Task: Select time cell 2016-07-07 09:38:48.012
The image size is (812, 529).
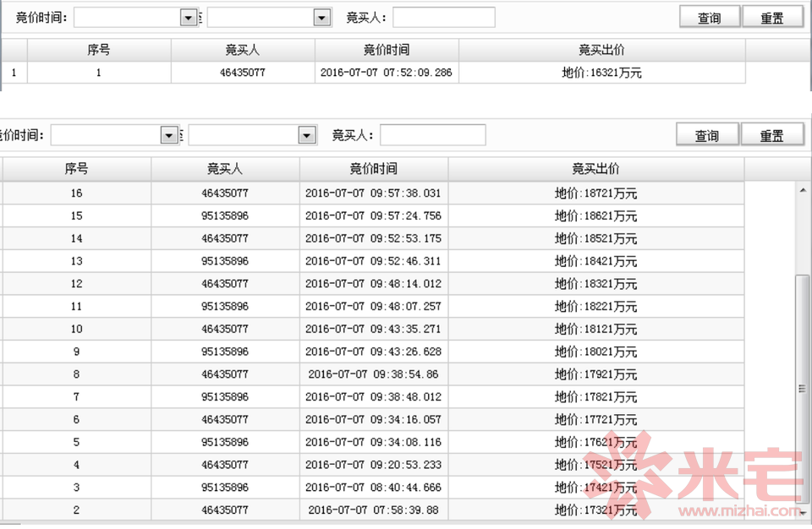Action: (x=373, y=397)
